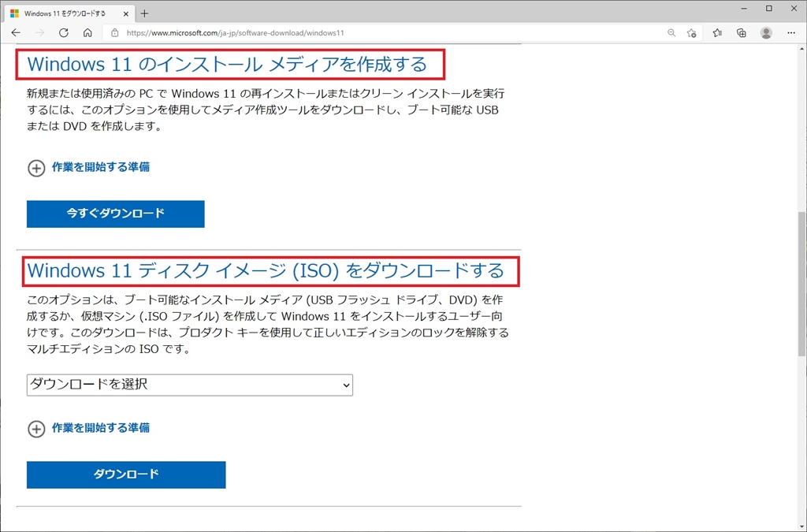Viewport: 807px width, 532px height.
Task: Open the Collections panel
Action: tap(741, 33)
